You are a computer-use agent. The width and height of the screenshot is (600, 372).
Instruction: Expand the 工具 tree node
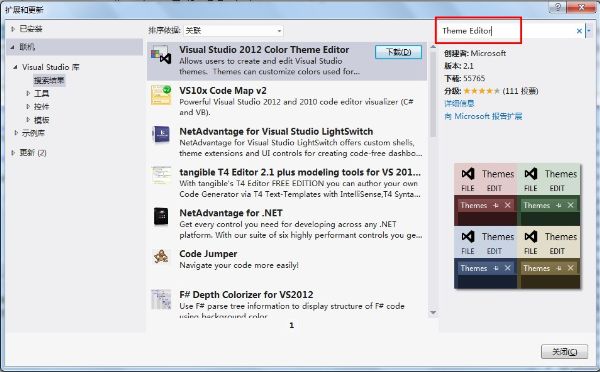pos(28,93)
